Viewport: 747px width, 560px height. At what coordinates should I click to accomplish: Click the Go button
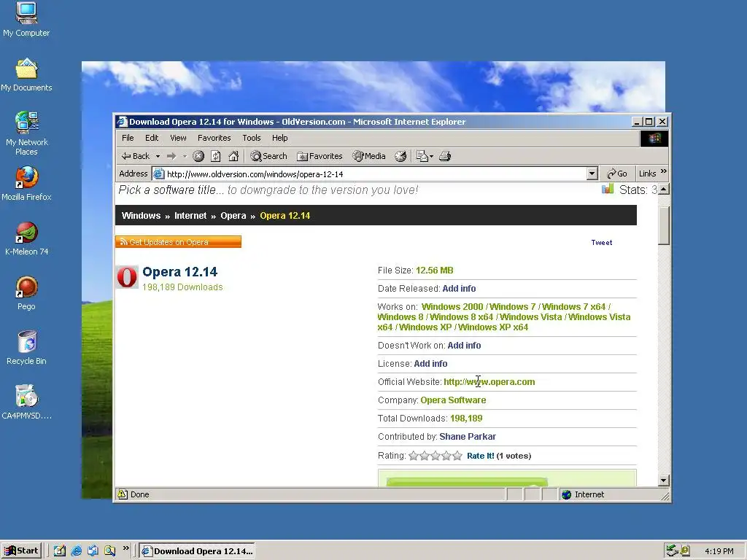coord(617,174)
